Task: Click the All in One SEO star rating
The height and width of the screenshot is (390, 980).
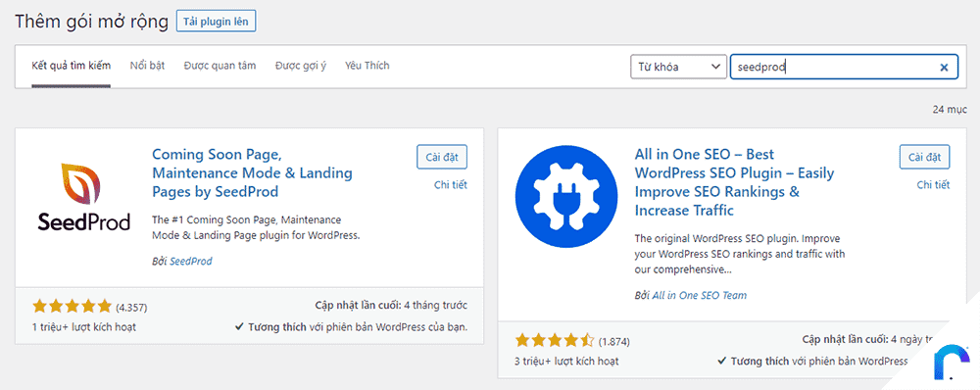Action: coord(555,341)
